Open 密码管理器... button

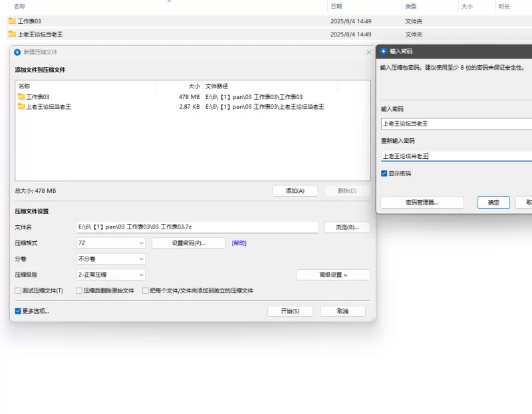(422, 203)
